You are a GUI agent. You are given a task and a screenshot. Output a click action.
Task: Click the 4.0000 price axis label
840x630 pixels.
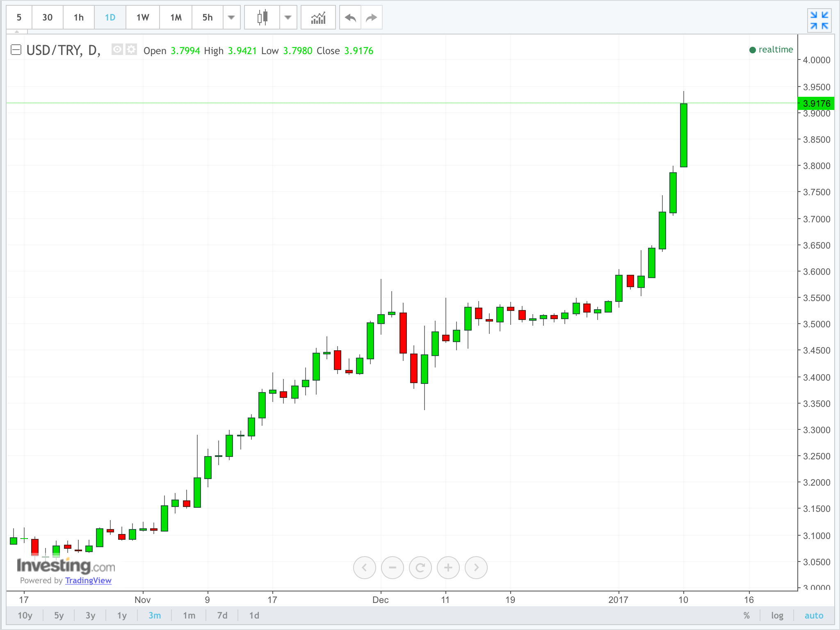(x=816, y=60)
